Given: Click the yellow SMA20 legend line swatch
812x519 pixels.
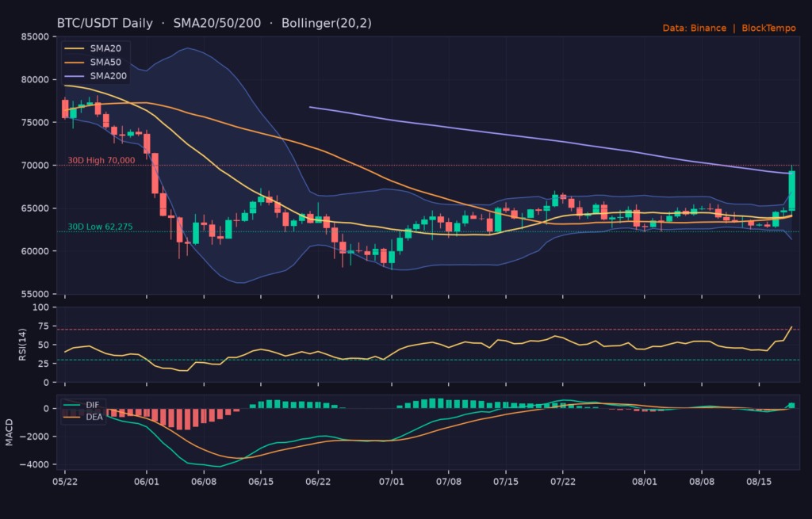Looking at the screenshot, I should coord(74,48).
